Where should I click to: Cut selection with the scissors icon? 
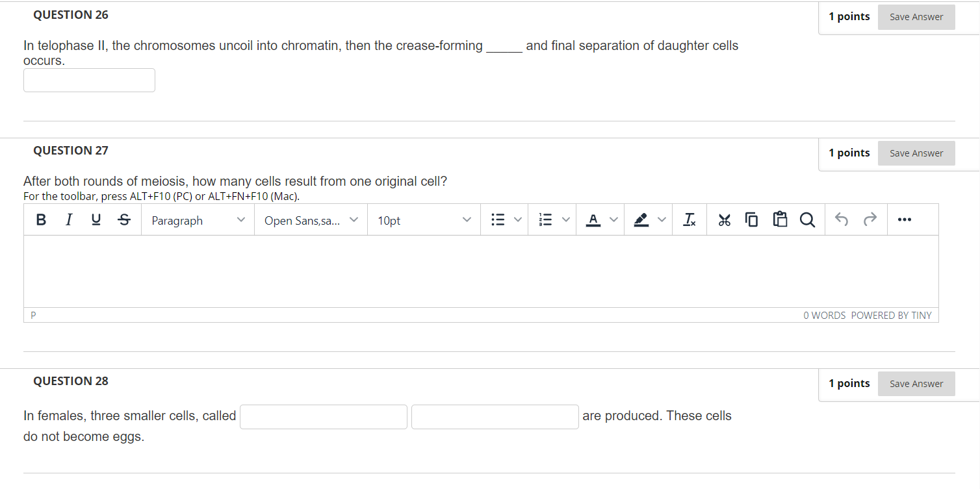[x=724, y=220]
